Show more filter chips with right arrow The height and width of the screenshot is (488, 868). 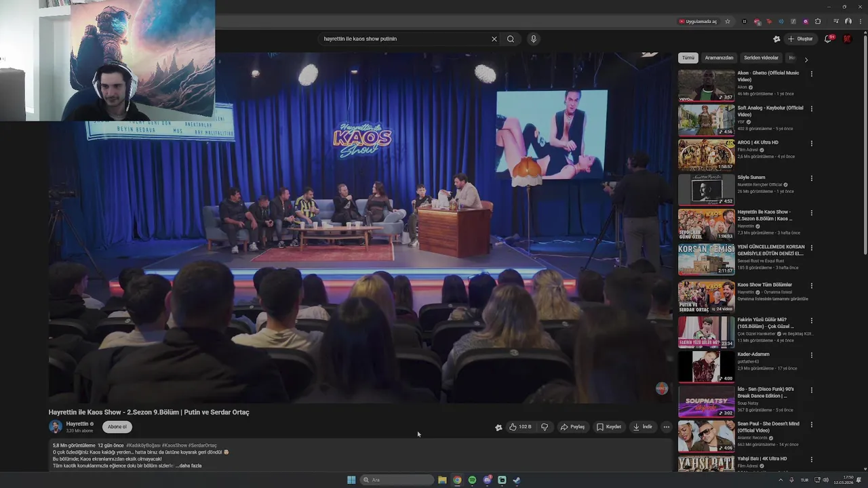pyautogui.click(x=806, y=60)
